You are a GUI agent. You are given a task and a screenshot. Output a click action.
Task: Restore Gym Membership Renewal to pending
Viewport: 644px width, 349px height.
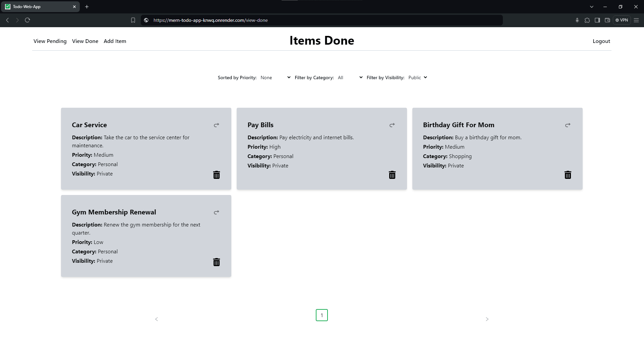[217, 212]
